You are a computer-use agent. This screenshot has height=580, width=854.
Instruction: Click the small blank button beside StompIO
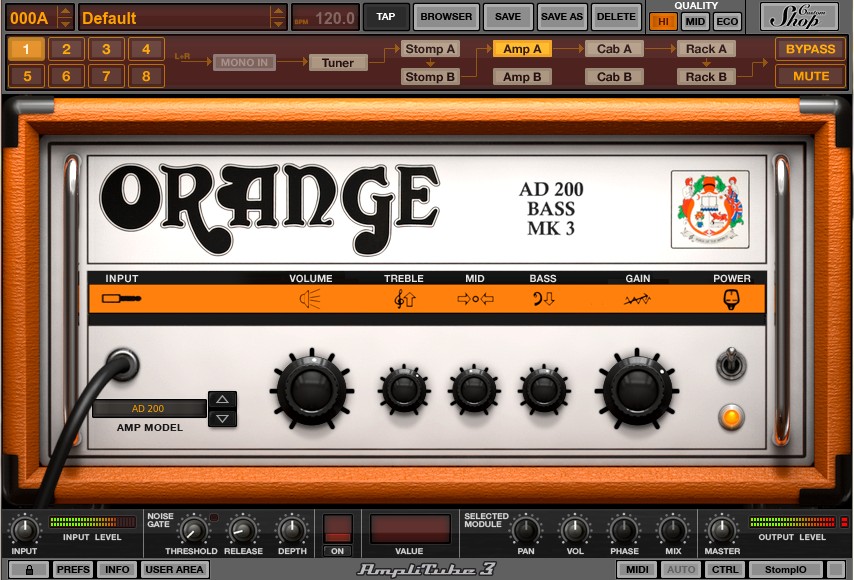click(836, 570)
